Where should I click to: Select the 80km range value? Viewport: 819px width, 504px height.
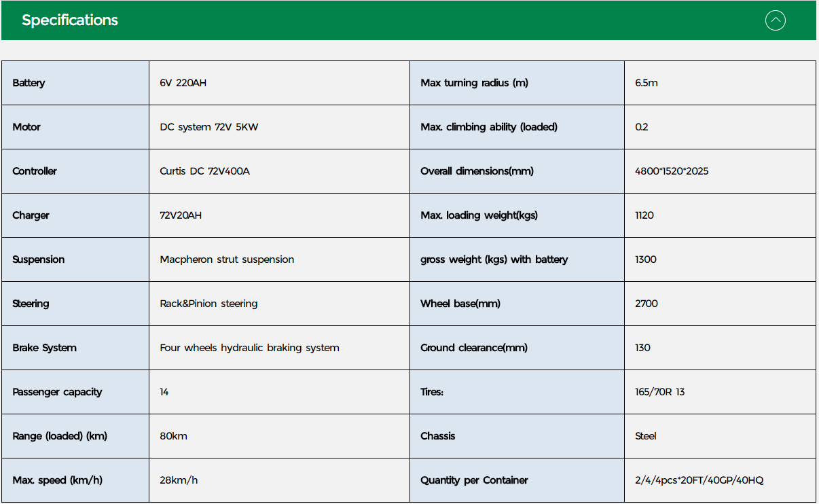point(173,436)
